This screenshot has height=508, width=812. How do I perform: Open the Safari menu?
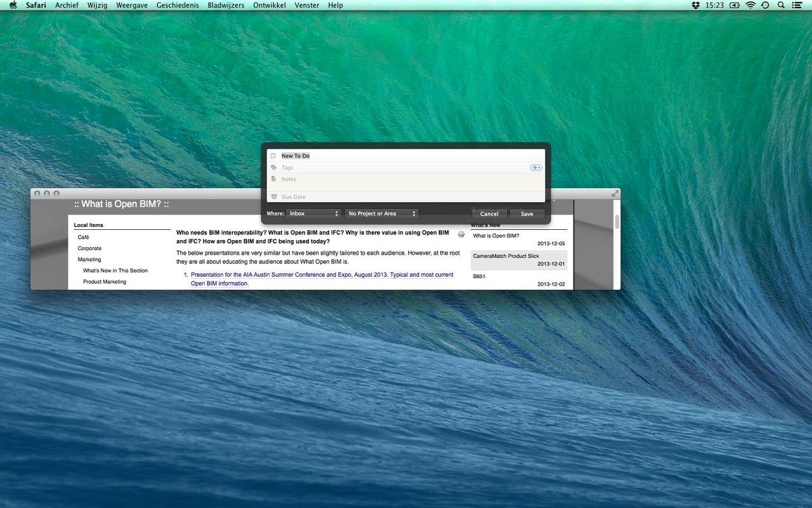coord(36,5)
